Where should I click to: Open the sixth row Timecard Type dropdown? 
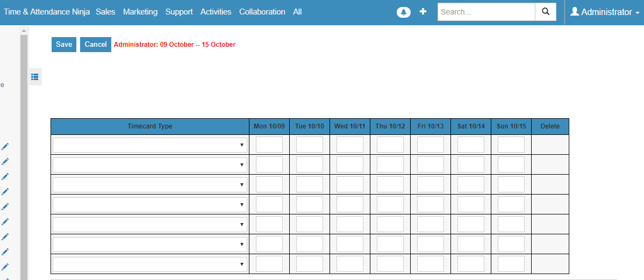pos(150,245)
